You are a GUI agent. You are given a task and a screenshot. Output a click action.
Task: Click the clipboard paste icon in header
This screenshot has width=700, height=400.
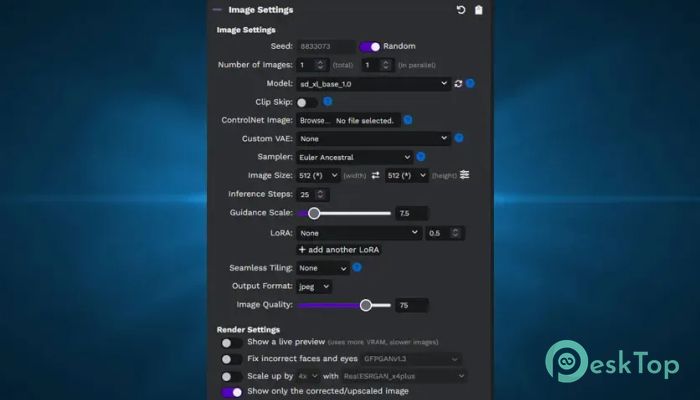point(479,10)
